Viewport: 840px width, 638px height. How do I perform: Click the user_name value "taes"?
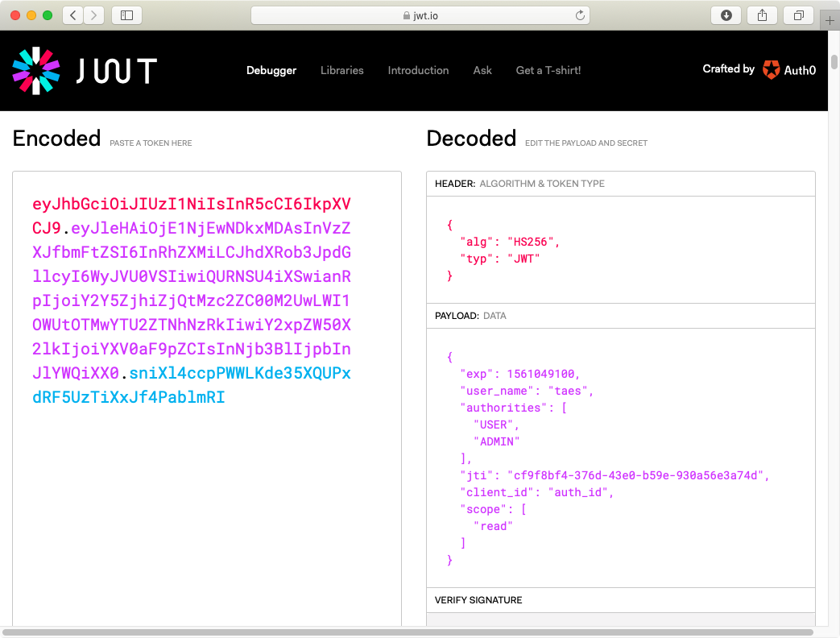click(x=568, y=391)
